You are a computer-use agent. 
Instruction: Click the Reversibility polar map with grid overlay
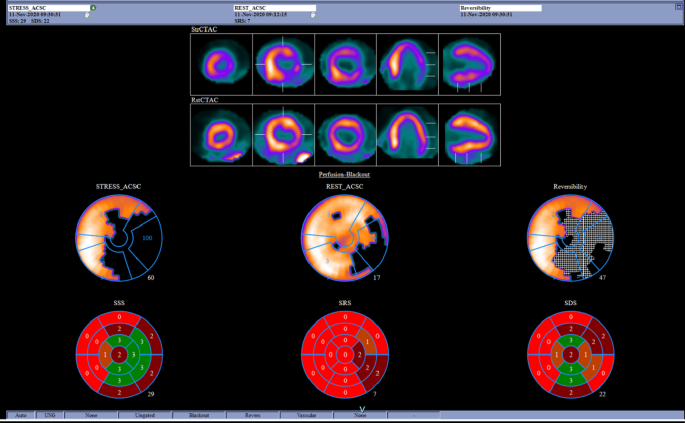click(570, 237)
